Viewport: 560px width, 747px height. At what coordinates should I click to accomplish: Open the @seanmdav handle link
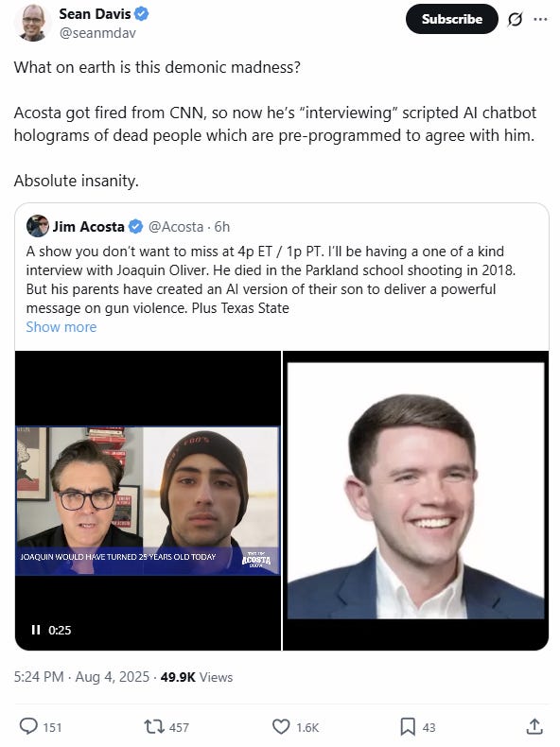(x=97, y=33)
